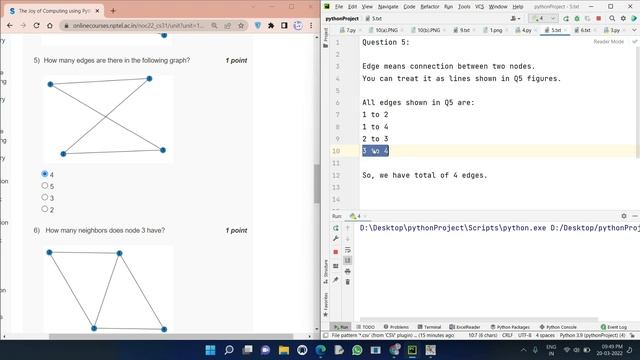Open Project tool window sidebar
Image resolution: width=640 pixels, height=360 pixels.
325,38
